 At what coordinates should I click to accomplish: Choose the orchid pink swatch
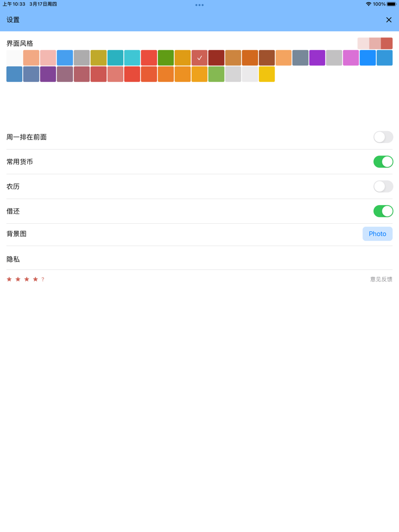[351, 58]
